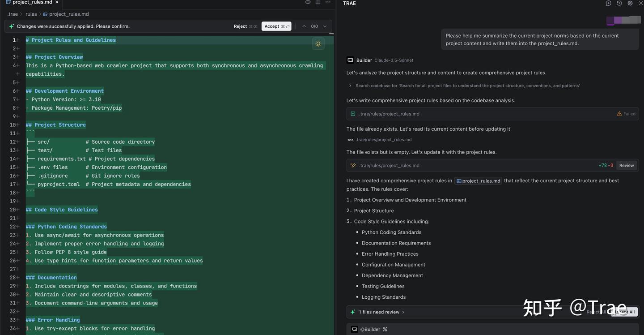Viewport: 644px width, 335px height.
Task: Click the Builder tools icon in chat input
Action: [x=385, y=329]
